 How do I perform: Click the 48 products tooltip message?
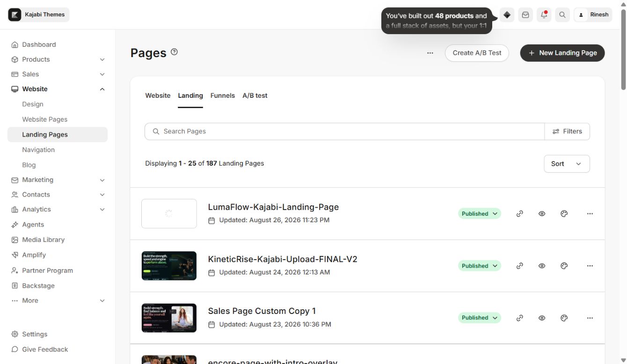pos(437,21)
